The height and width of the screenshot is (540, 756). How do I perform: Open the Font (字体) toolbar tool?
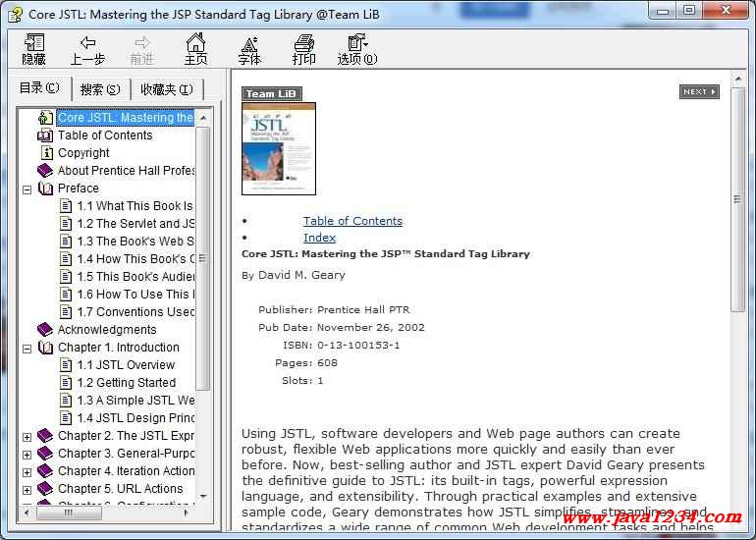(x=249, y=43)
